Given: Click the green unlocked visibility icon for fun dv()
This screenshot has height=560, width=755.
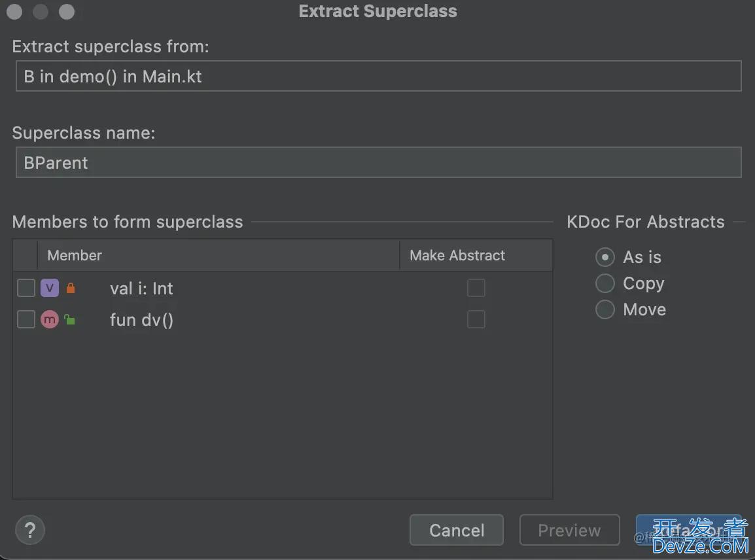Looking at the screenshot, I should pyautogui.click(x=69, y=319).
